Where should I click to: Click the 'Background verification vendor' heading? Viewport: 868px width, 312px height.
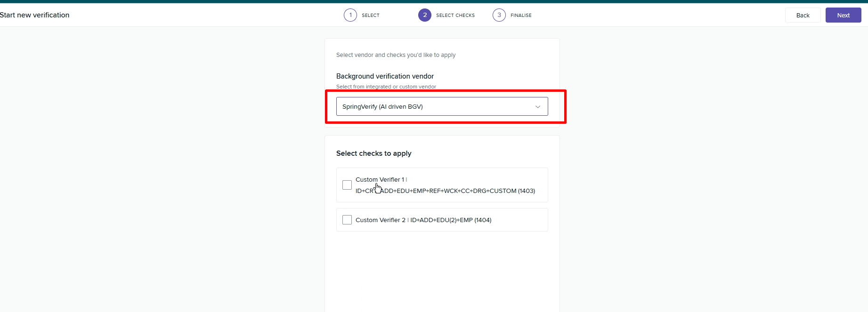(x=385, y=76)
